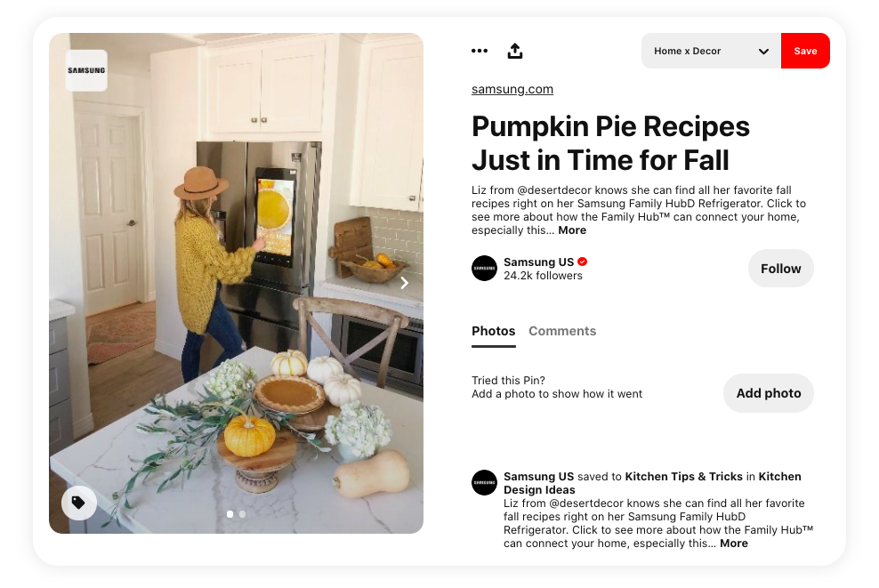
Task: Click the share upload icon
Action: click(x=514, y=51)
